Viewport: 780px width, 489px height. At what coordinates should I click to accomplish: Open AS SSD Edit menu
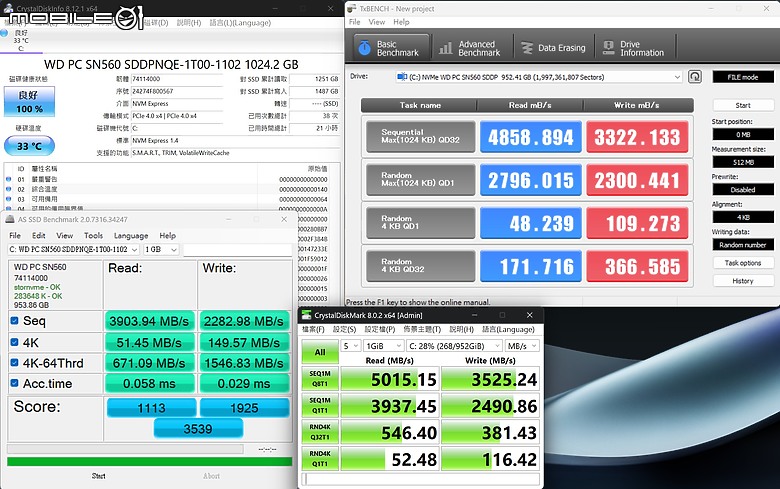(39, 235)
